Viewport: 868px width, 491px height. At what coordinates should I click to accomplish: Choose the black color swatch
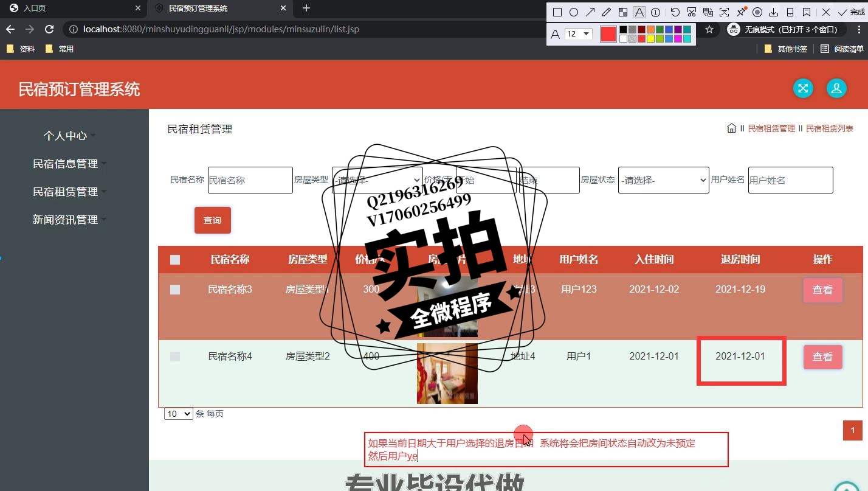pyautogui.click(x=623, y=29)
